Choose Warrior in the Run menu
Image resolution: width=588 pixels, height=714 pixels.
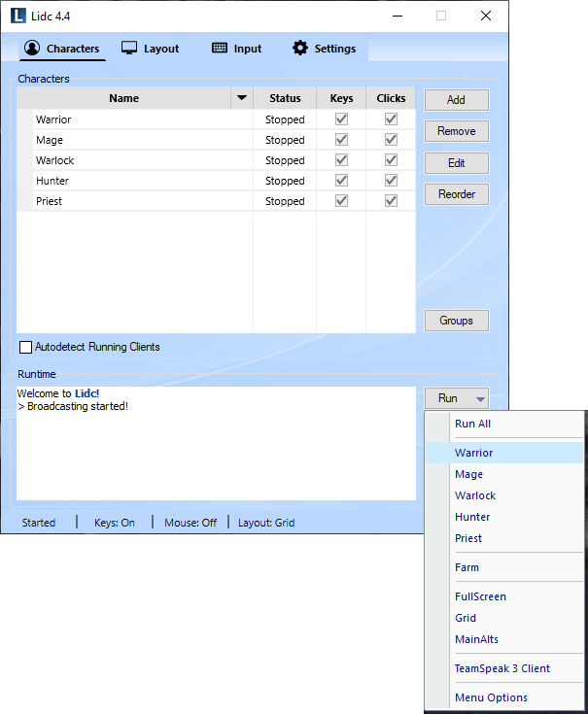click(473, 453)
